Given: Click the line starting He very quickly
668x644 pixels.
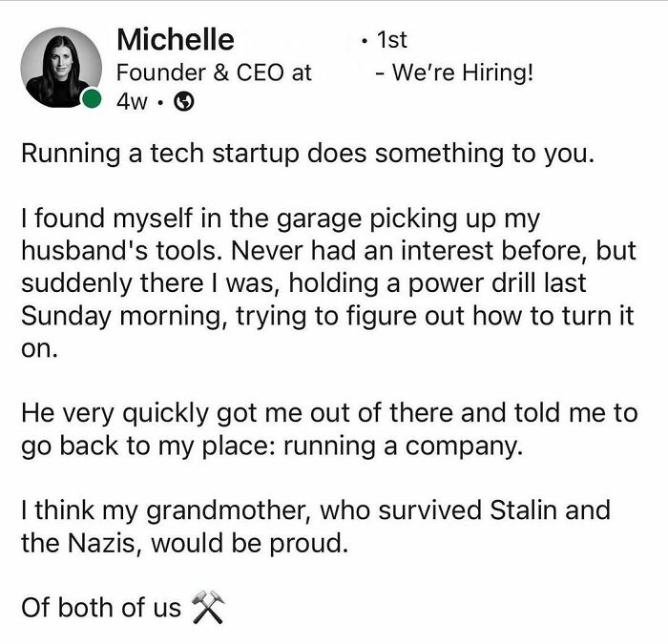Looking at the screenshot, I should pyautogui.click(x=329, y=413).
